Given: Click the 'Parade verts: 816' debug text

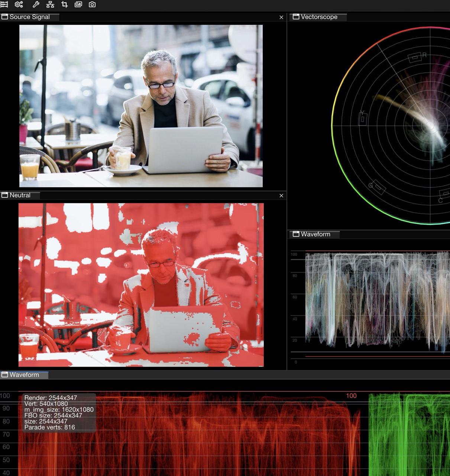Looking at the screenshot, I should 50,427.
